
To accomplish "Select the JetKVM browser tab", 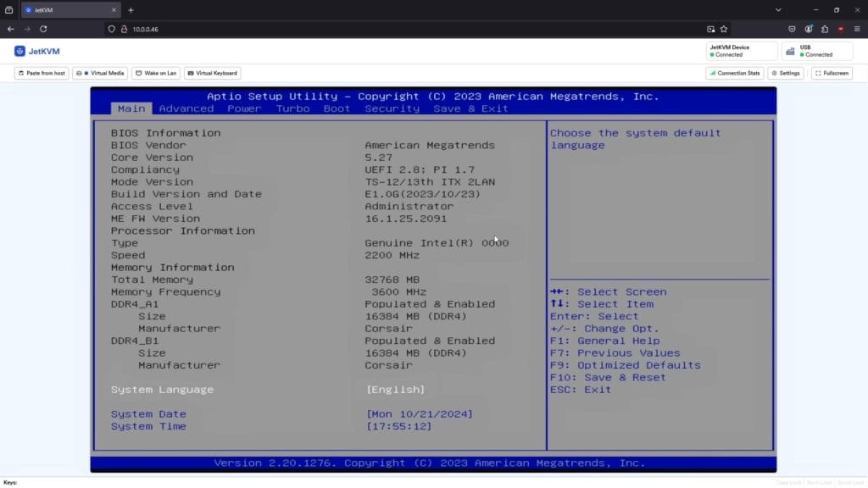I will pos(70,10).
